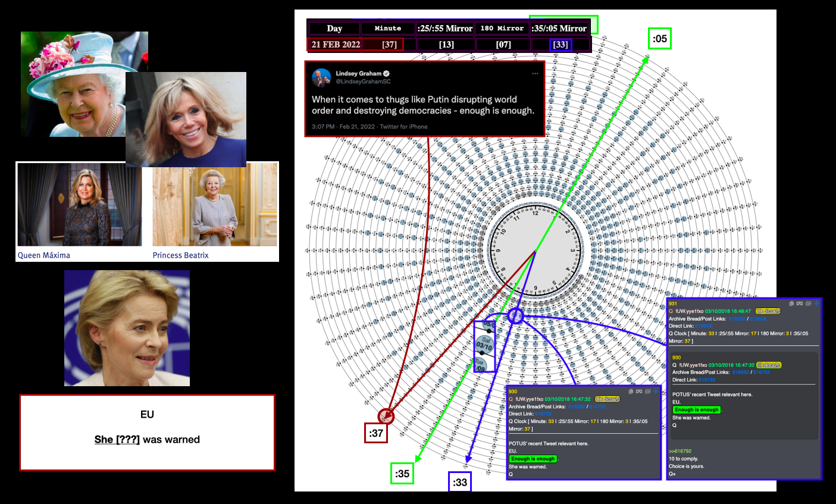Click the '[33]' mirror cell

point(561,45)
